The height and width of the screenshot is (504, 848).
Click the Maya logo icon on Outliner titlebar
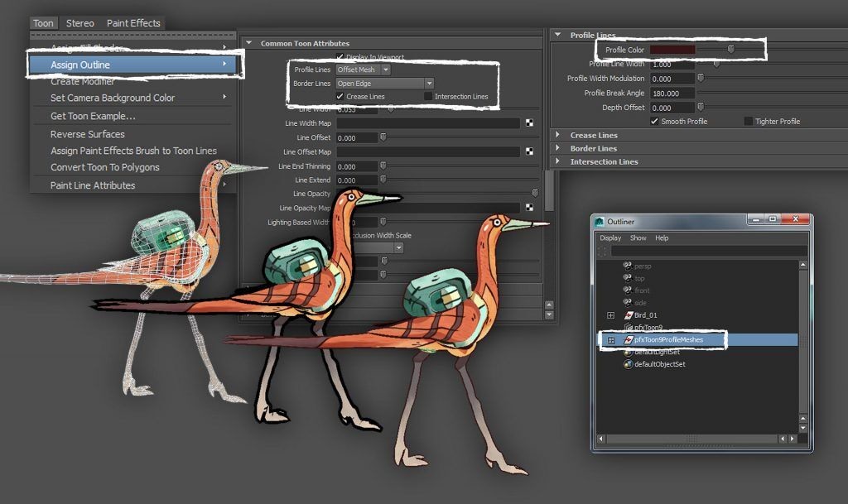point(599,219)
